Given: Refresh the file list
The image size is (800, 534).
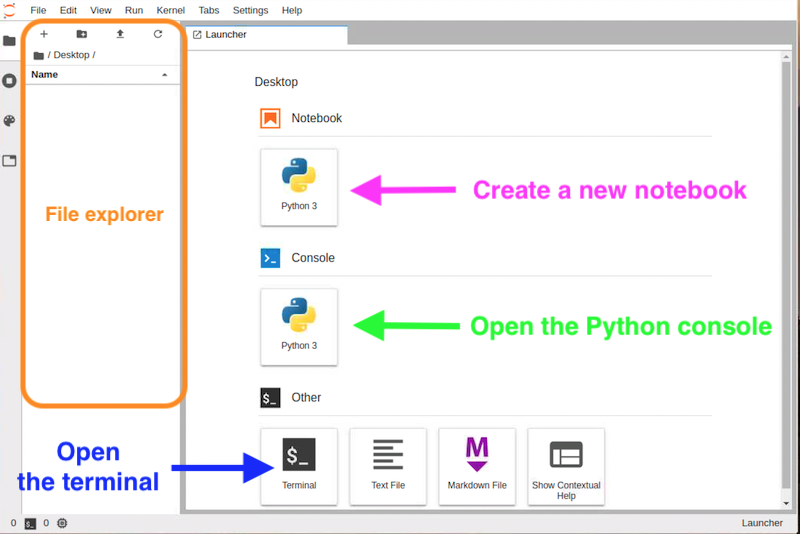Looking at the screenshot, I should click(158, 34).
